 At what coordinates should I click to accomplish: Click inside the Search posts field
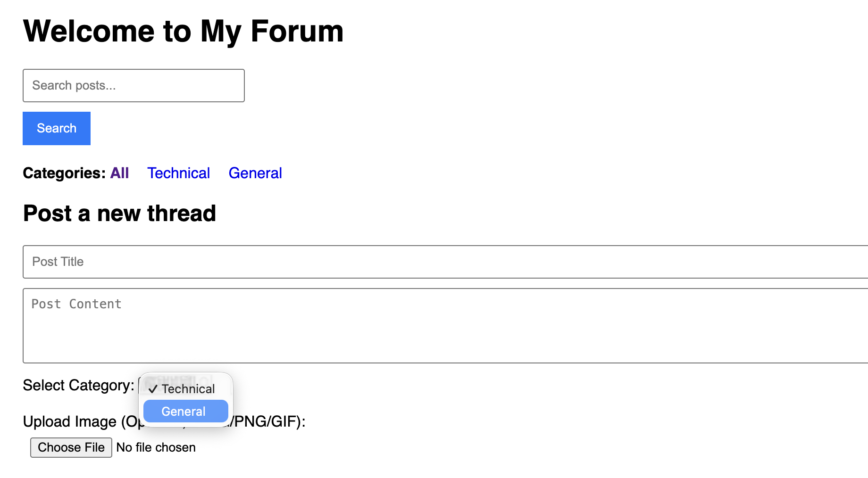[134, 85]
